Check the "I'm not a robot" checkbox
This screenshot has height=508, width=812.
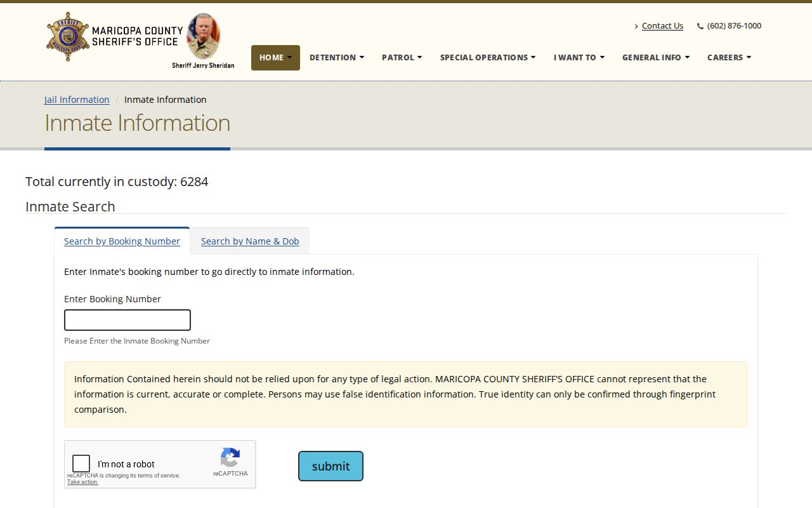pos(81,464)
